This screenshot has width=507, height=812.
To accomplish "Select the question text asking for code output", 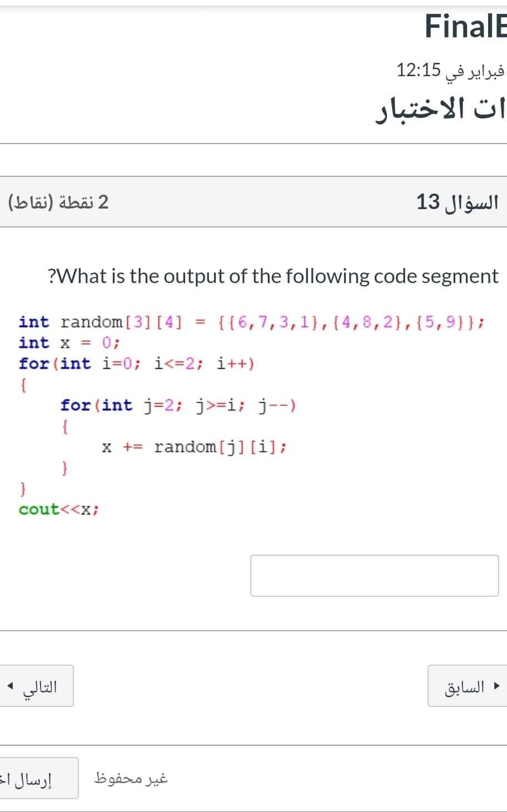I will pyautogui.click(x=272, y=275).
